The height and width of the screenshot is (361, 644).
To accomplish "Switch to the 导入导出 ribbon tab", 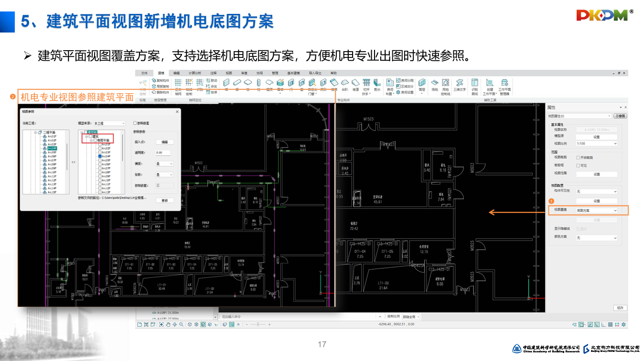I will point(315,73).
